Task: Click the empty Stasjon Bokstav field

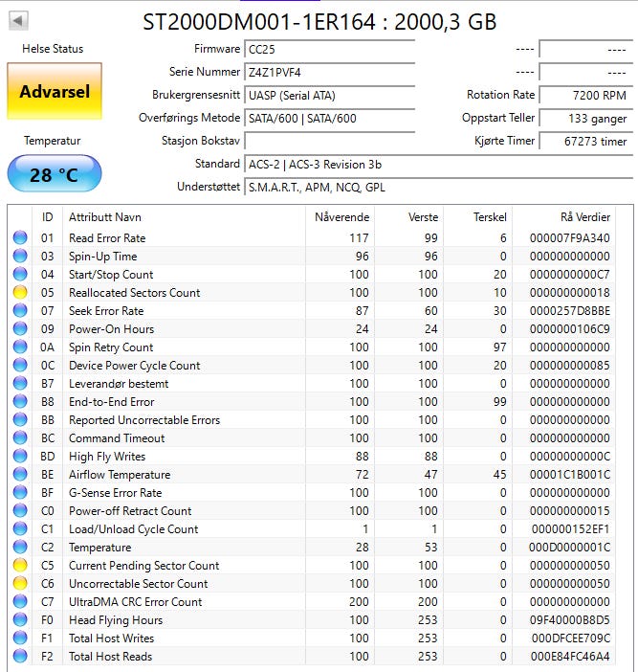Action: point(329,141)
